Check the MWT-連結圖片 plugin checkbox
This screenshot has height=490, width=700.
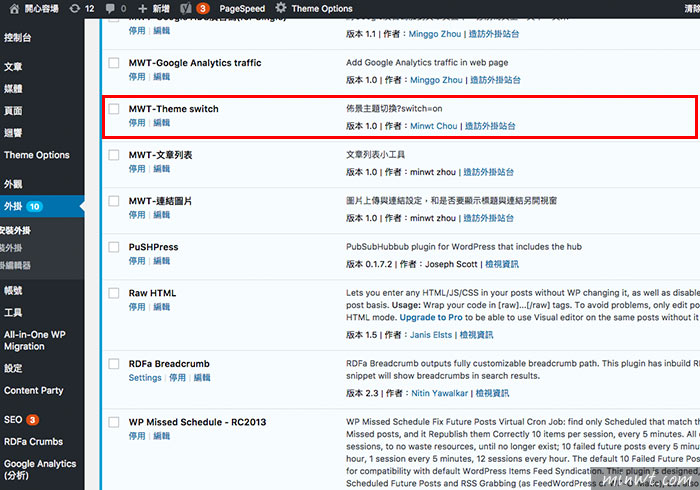114,201
